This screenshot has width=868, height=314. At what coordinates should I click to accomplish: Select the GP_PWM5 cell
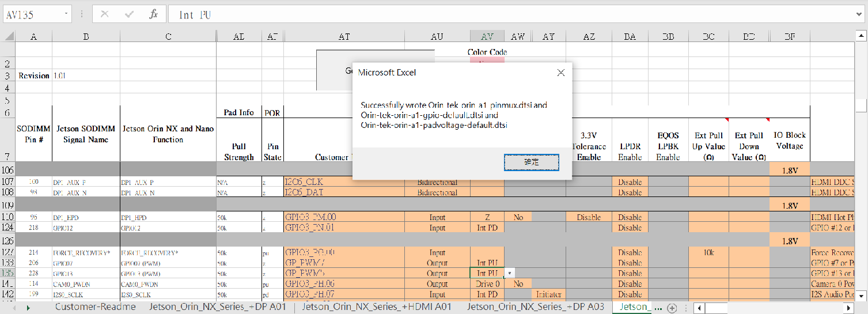[x=344, y=273]
